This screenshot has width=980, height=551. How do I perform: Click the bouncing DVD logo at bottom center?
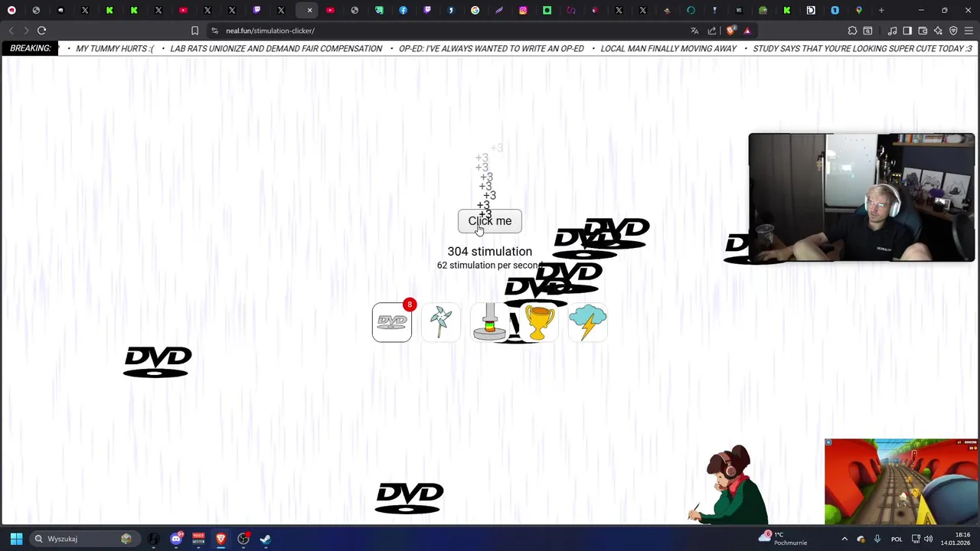click(410, 498)
